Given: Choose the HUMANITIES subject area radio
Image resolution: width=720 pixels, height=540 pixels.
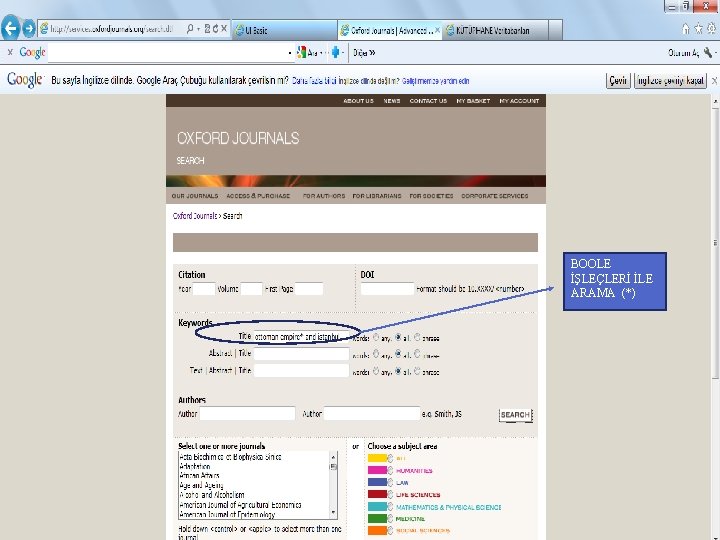Looking at the screenshot, I should click(x=390, y=470).
